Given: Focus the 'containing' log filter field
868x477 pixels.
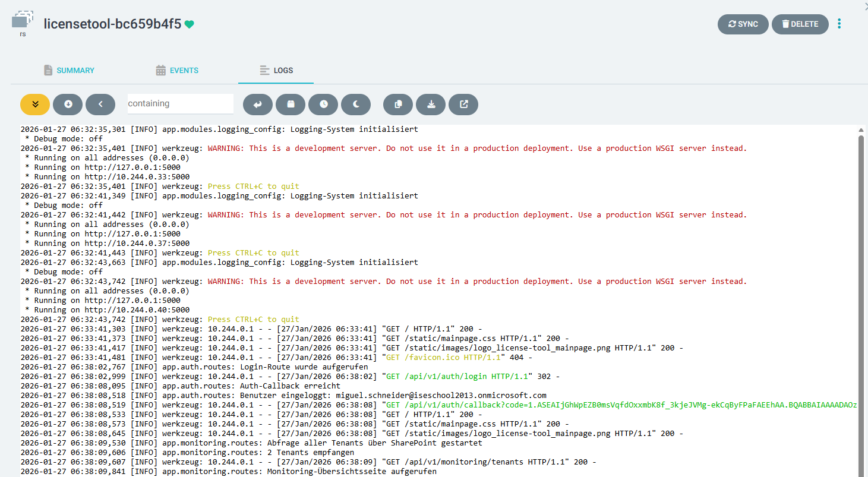Looking at the screenshot, I should click(180, 104).
